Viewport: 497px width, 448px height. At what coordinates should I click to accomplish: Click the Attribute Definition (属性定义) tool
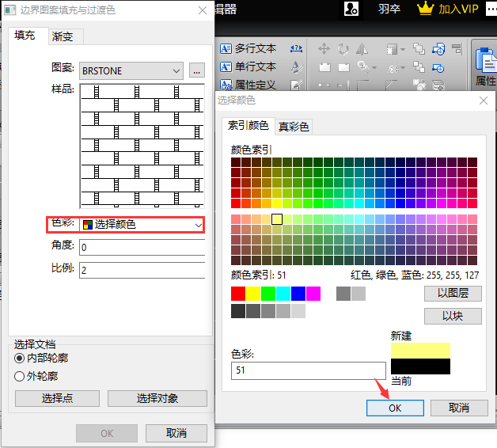tap(248, 85)
